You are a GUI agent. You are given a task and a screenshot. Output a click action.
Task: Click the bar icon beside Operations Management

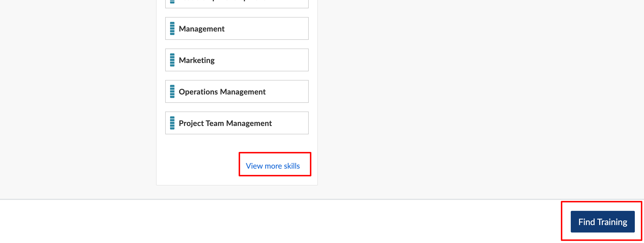(x=172, y=92)
